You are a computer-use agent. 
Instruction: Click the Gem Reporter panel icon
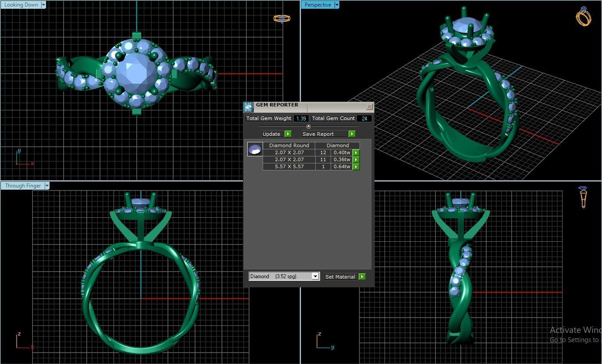coord(248,107)
